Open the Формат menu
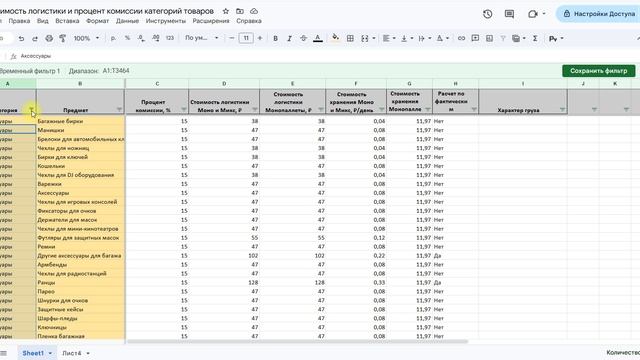 click(98, 21)
